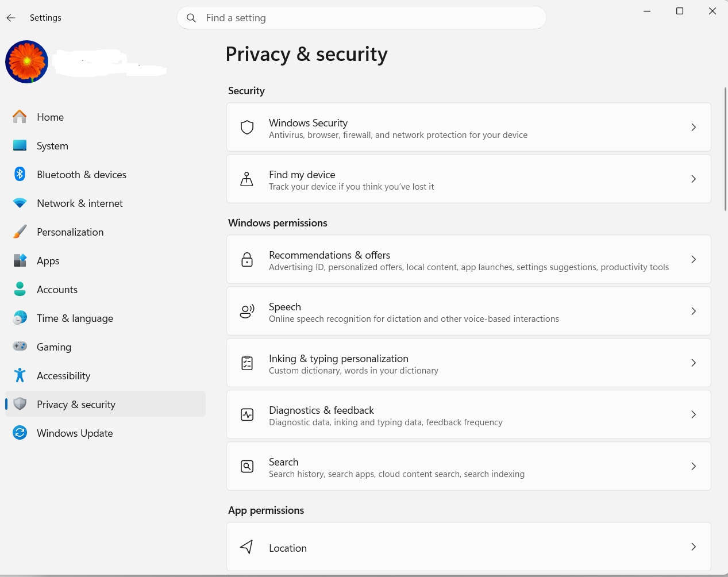
Task: Click the Find my device icon
Action: (247, 179)
